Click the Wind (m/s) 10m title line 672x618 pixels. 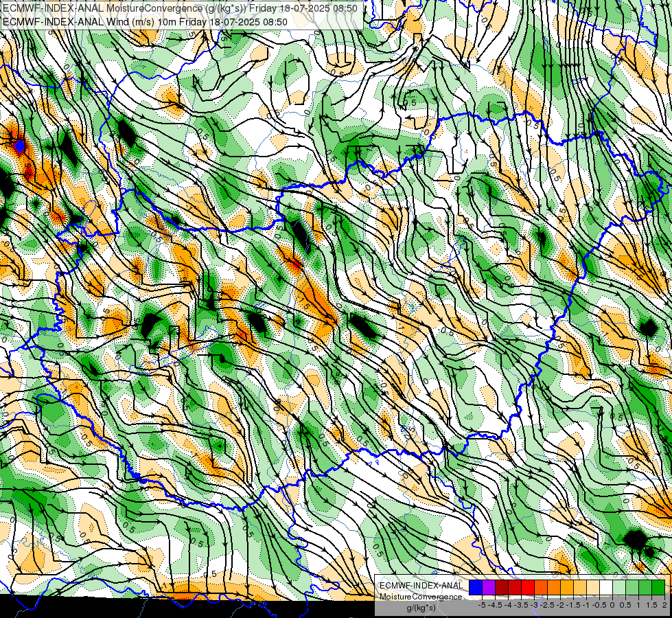coord(145,22)
